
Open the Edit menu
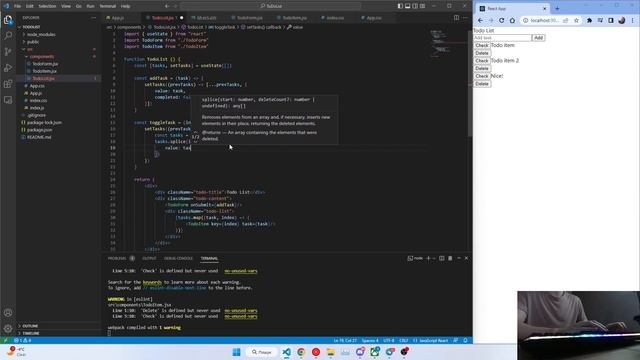(30, 6)
